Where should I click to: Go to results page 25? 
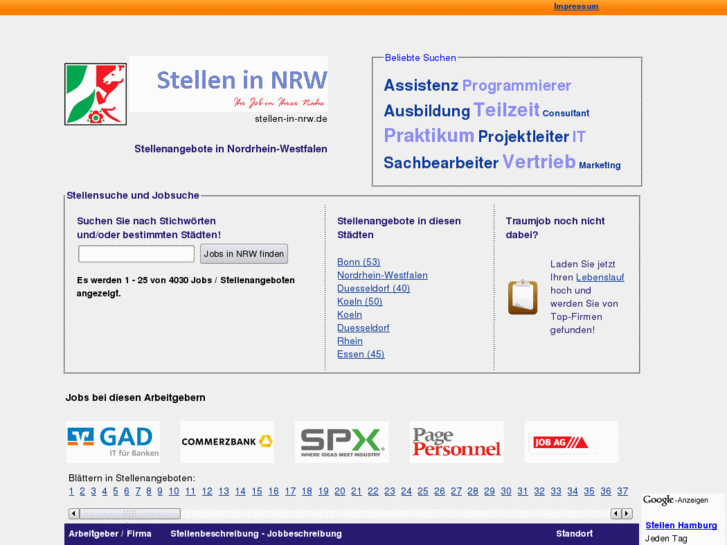coord(423,491)
